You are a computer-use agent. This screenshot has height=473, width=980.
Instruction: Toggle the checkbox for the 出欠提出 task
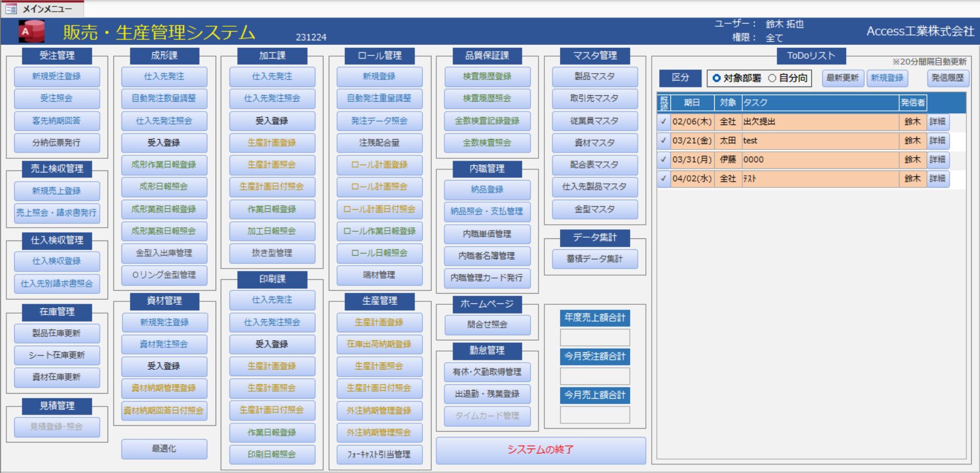pos(663,122)
